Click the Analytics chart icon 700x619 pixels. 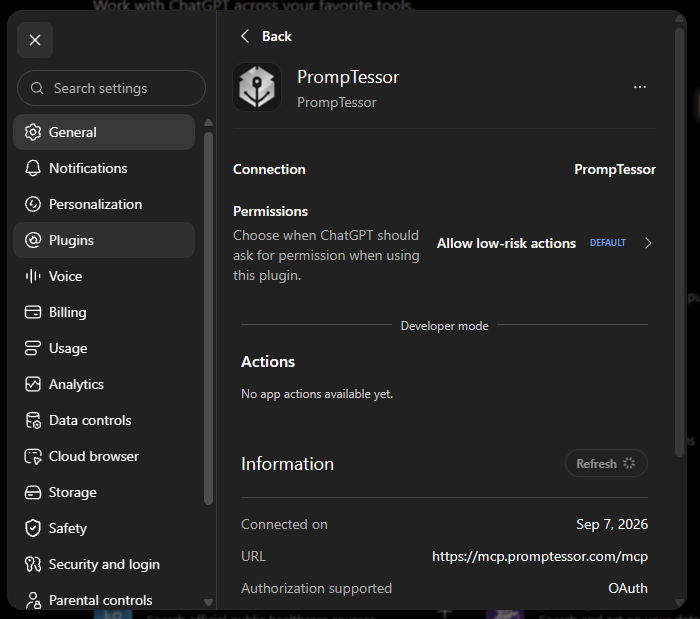click(33, 384)
